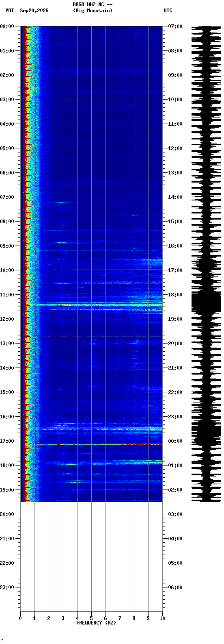Click the 00:00 PDT time label
The image size is (224, 644).
click(7, 26)
